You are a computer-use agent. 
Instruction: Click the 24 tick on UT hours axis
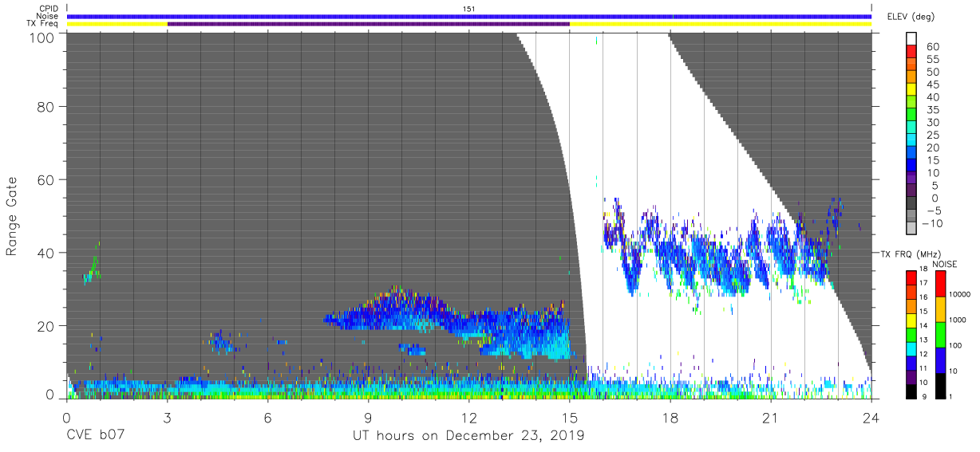871,418
